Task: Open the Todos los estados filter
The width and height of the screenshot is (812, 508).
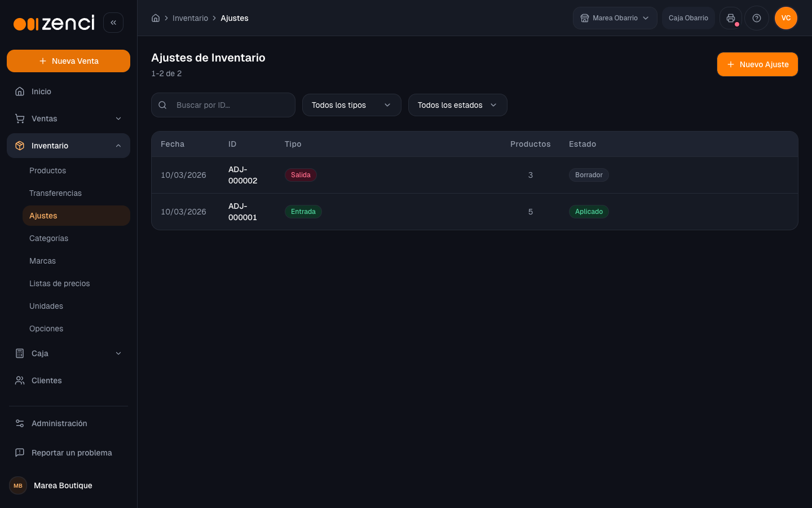Action: 458,105
